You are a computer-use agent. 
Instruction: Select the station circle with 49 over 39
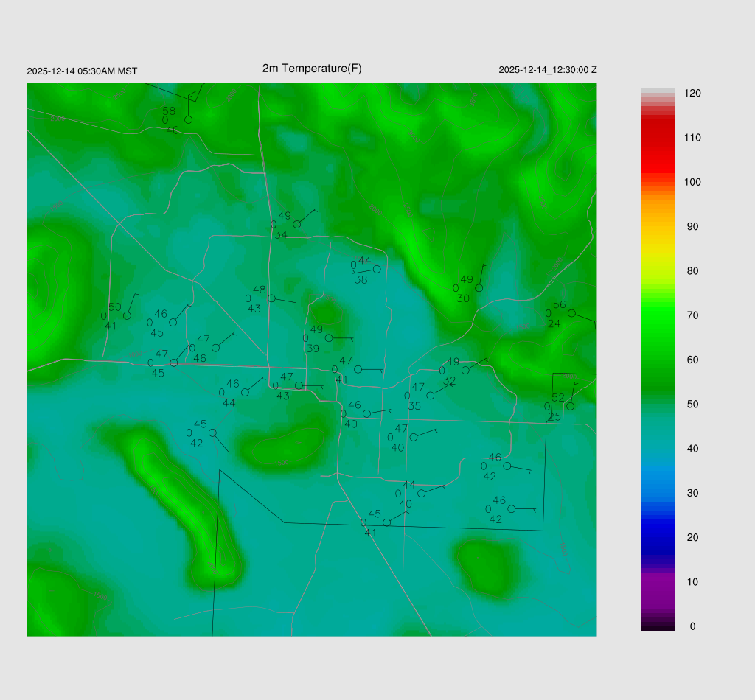329,337
